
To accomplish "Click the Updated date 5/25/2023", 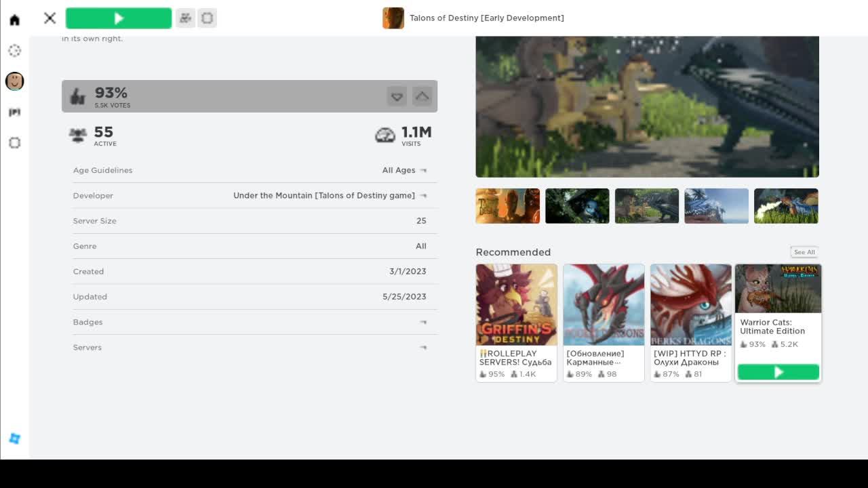I will pos(404,297).
